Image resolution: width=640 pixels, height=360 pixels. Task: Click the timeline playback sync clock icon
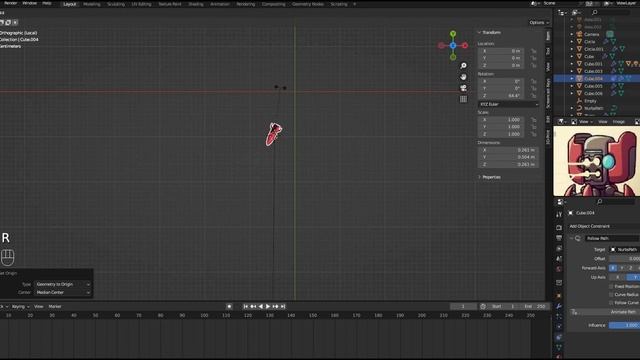coord(483,307)
